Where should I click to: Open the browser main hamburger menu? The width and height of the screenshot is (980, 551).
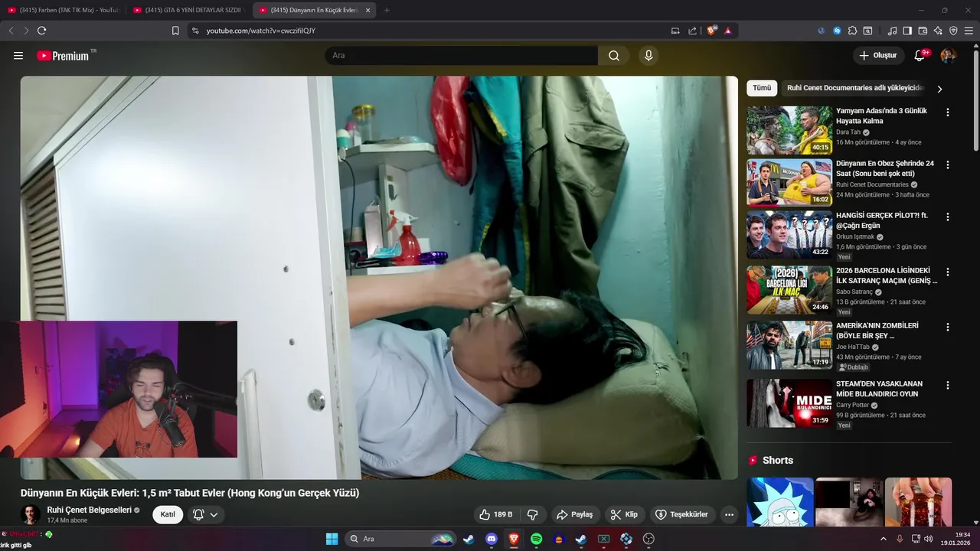coord(969,31)
